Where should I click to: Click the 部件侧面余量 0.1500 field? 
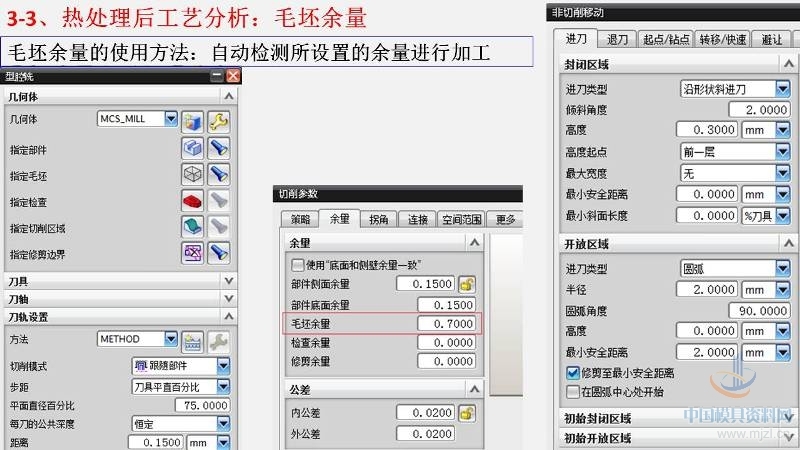pyautogui.click(x=425, y=284)
